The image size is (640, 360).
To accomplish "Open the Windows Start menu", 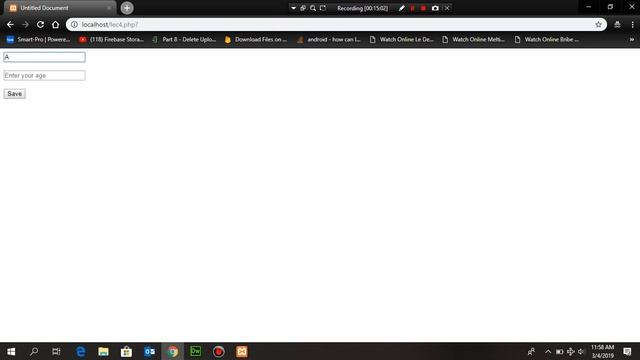I will tap(11, 351).
